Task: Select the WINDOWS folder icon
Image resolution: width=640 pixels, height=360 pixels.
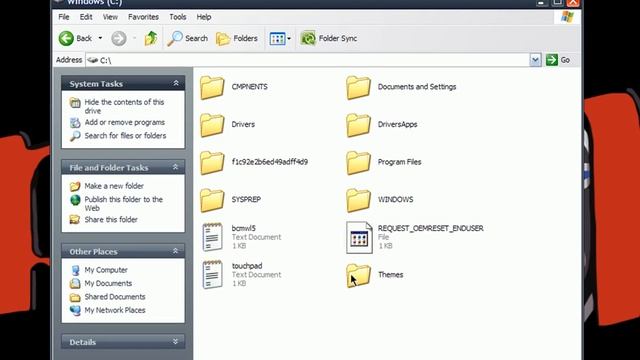Action: pos(358,200)
